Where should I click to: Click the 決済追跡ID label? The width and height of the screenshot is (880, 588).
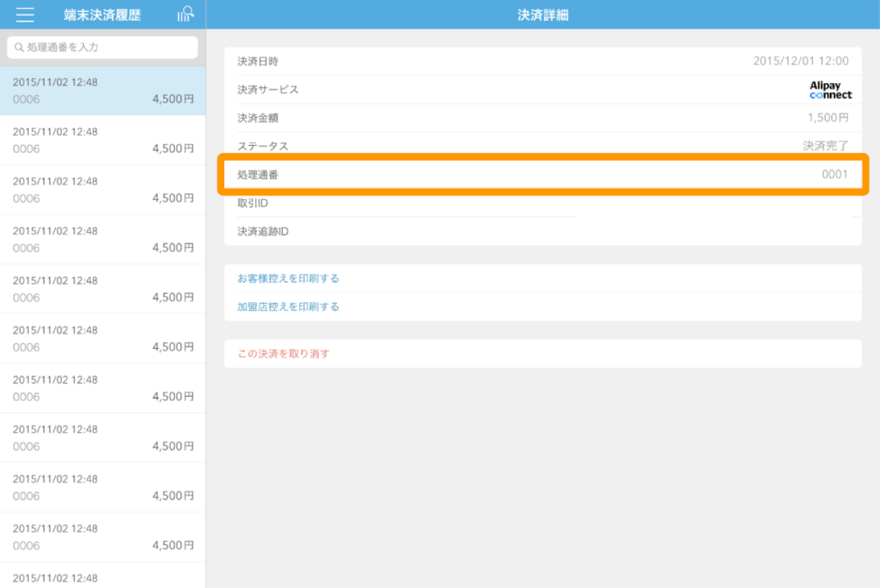click(x=263, y=231)
